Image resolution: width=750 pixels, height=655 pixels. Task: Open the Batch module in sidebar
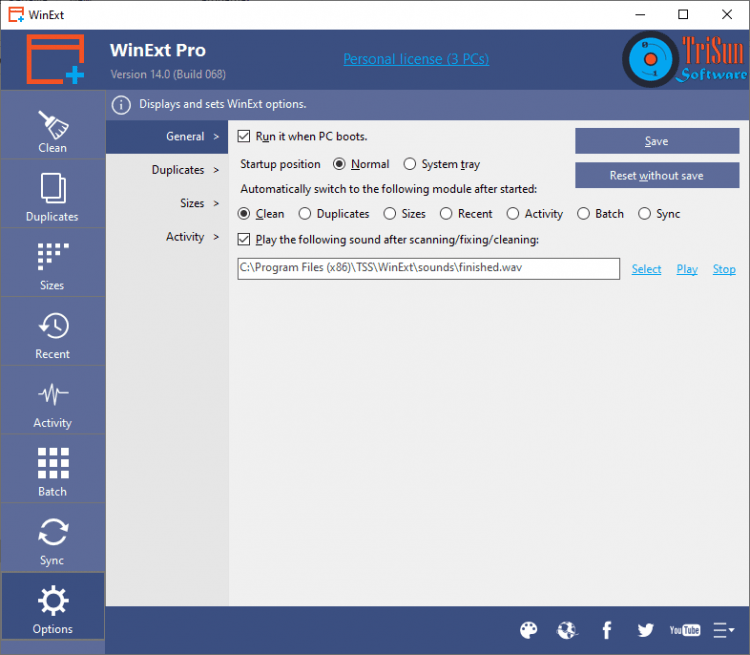[x=53, y=469]
